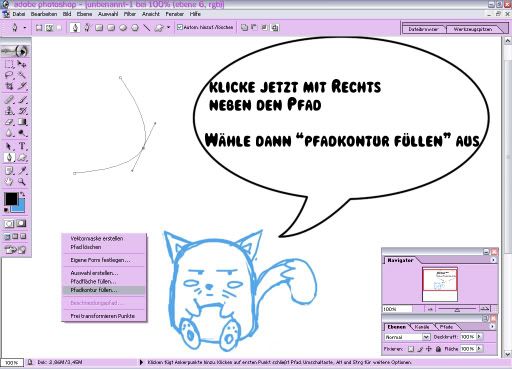Switch to the Pfade tab
512x369 pixels.
tap(446, 327)
